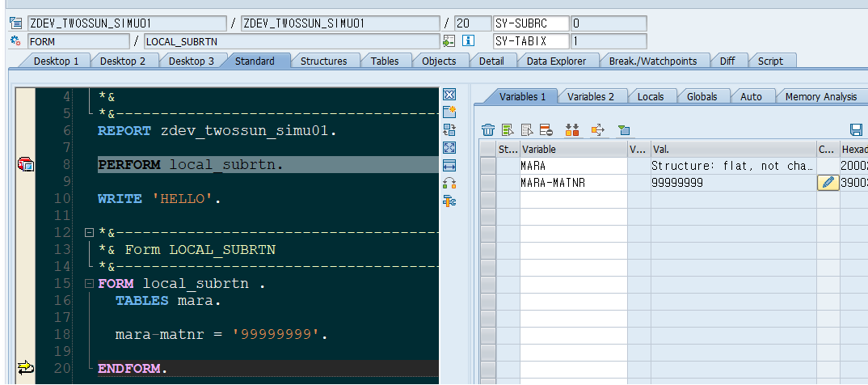Open the Break./Watchpoints tab

pyautogui.click(x=653, y=61)
